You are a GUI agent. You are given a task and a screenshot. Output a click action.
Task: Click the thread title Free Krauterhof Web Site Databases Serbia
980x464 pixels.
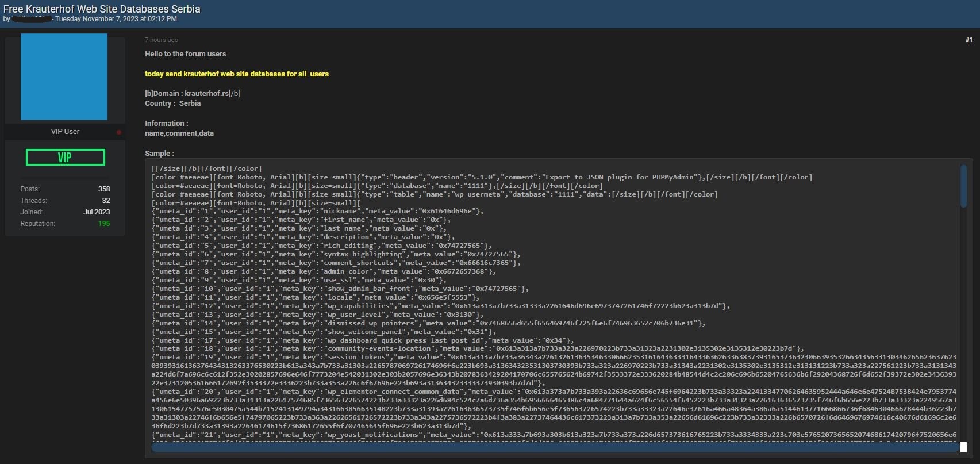pyautogui.click(x=102, y=9)
